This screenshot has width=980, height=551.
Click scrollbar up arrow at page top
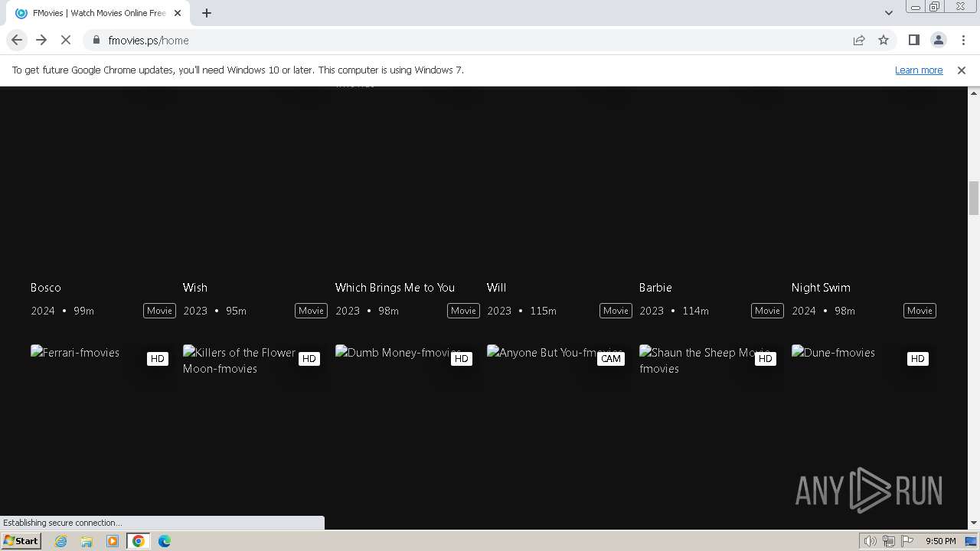(974, 93)
